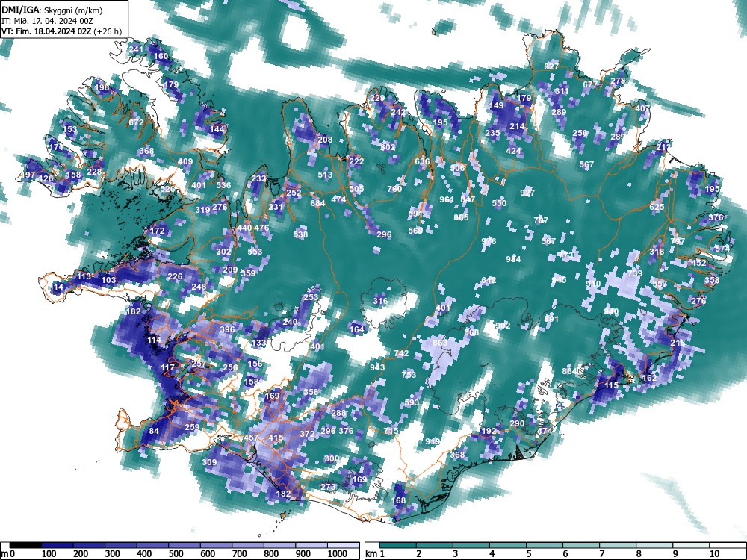Image resolution: width=747 pixels, height=560 pixels.
Task: Click the value '415' in the south
Action: click(276, 437)
